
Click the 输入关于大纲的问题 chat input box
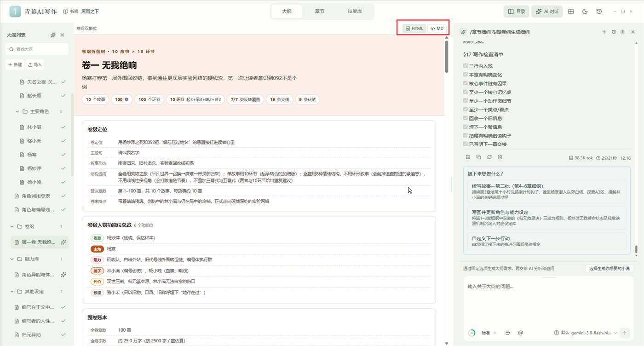[x=547, y=301]
